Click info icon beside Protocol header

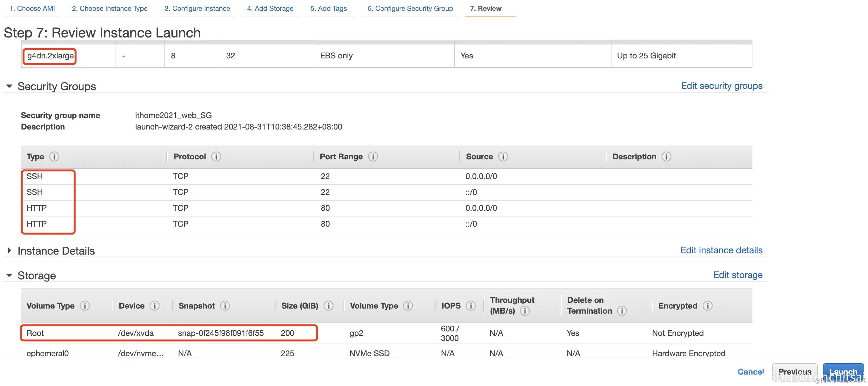tap(216, 156)
